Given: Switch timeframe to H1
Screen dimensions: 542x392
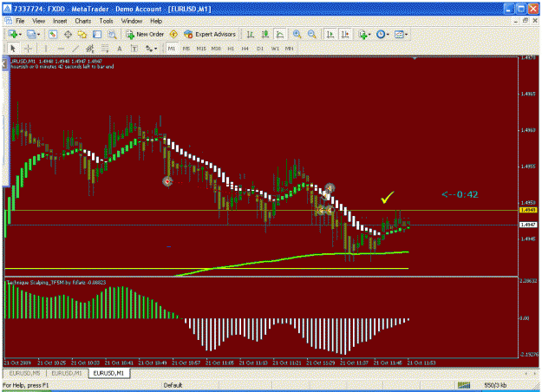Looking at the screenshot, I should coord(231,49).
